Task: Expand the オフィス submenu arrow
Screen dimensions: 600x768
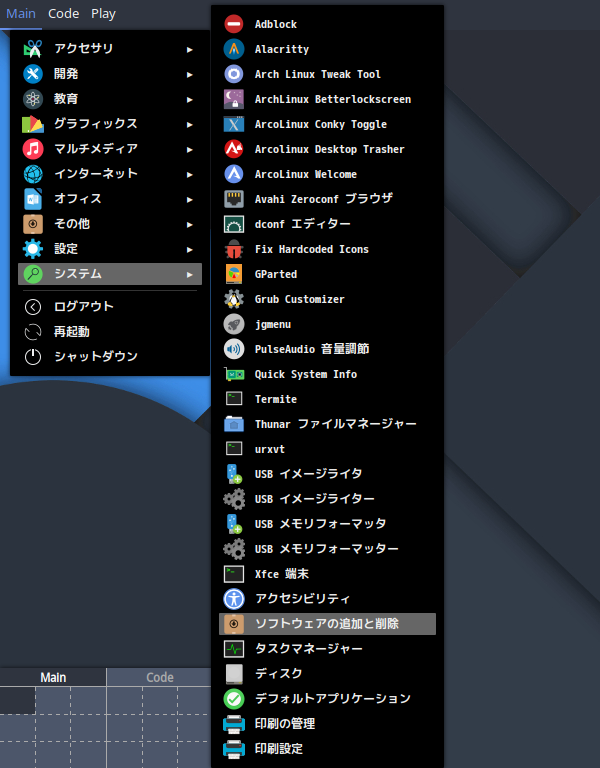Action: (190, 199)
